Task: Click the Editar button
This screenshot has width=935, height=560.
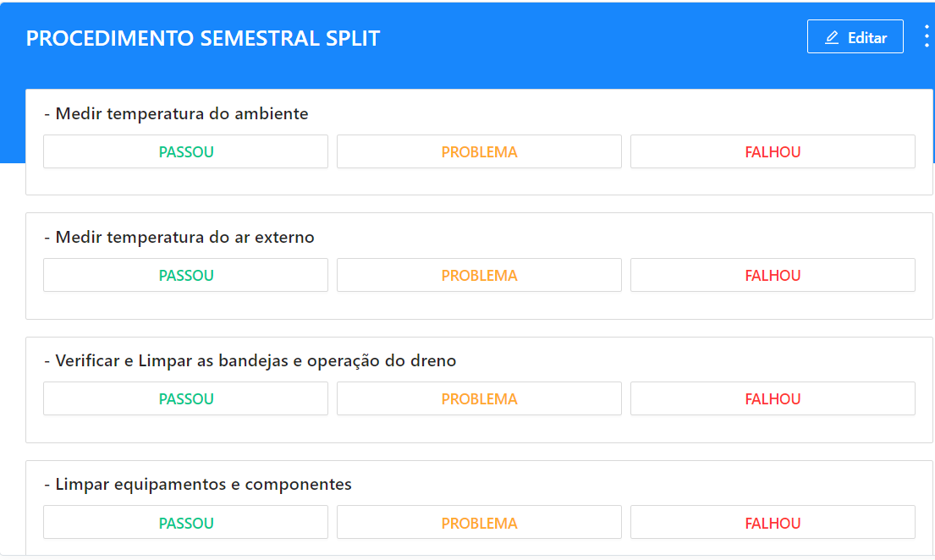Action: pos(855,36)
